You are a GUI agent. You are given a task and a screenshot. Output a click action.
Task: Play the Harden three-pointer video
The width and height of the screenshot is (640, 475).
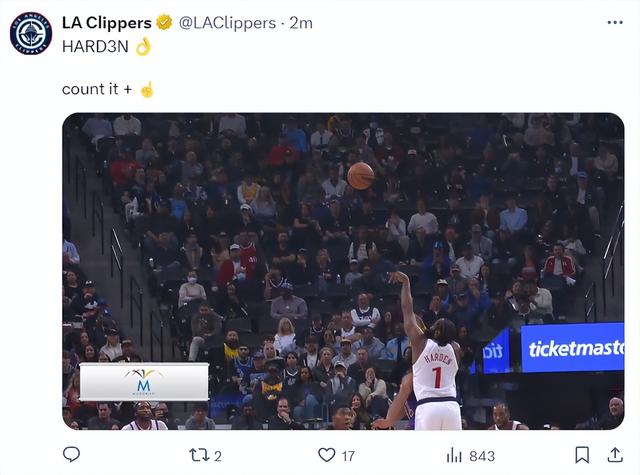343,271
